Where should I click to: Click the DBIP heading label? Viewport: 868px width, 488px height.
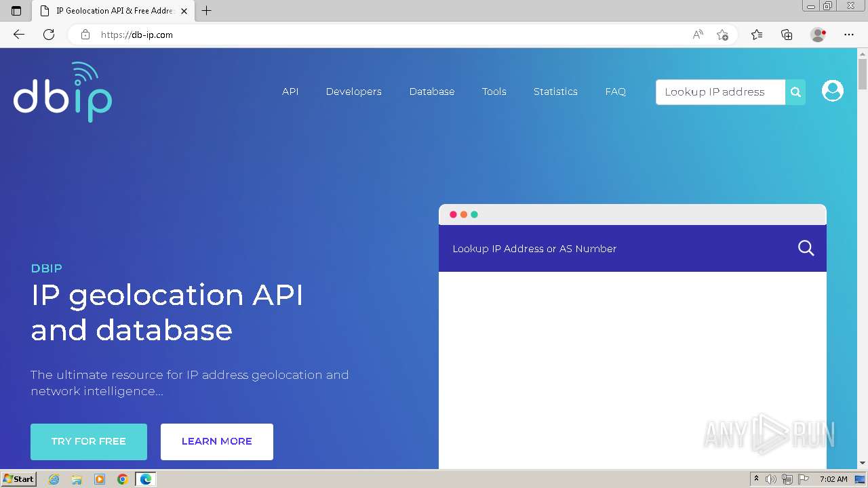click(47, 268)
